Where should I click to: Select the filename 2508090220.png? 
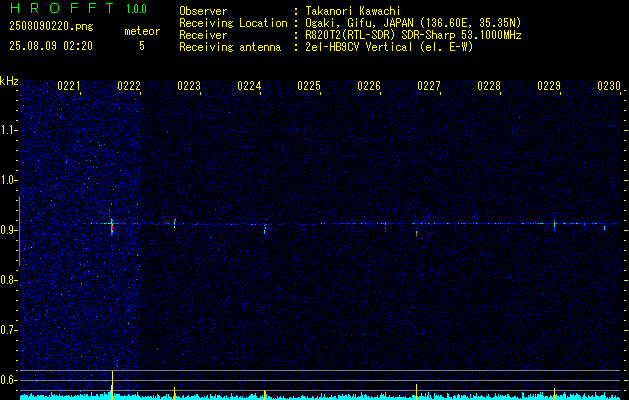[x=51, y=27]
